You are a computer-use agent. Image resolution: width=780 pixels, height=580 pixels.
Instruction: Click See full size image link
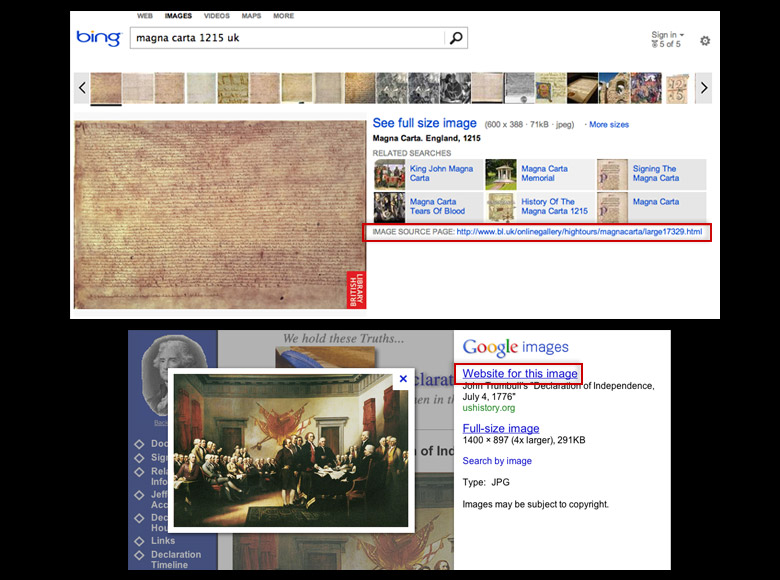pos(424,123)
